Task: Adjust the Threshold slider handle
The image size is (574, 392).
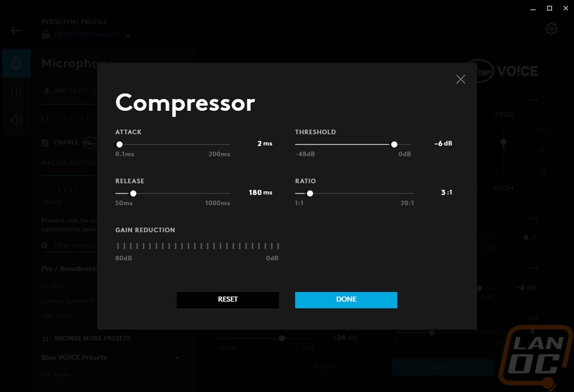Action: (394, 145)
